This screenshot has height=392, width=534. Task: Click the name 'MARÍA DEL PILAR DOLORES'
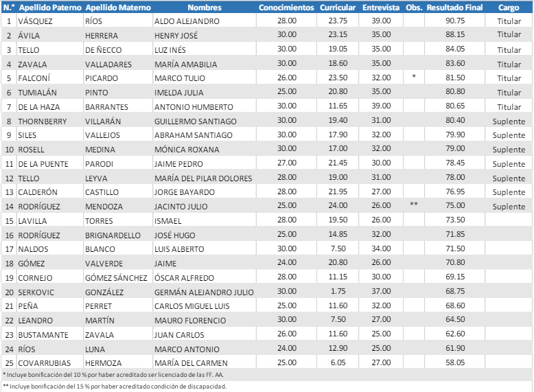(203, 178)
